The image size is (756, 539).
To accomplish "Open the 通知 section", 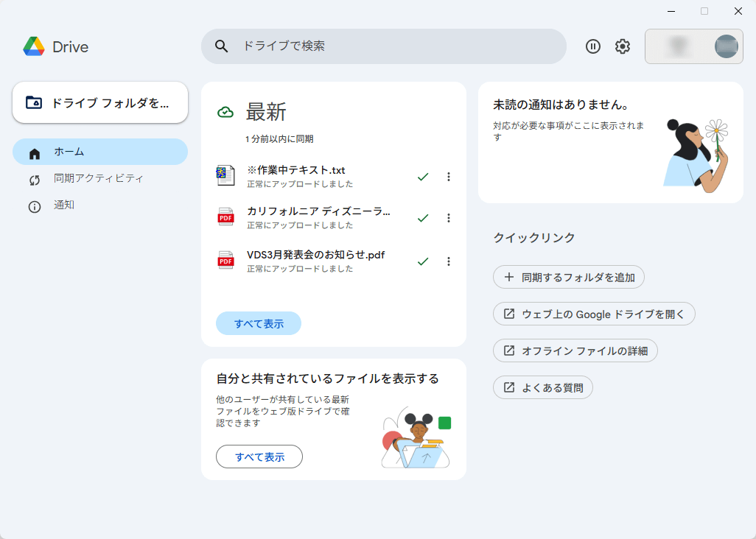I will [x=63, y=205].
